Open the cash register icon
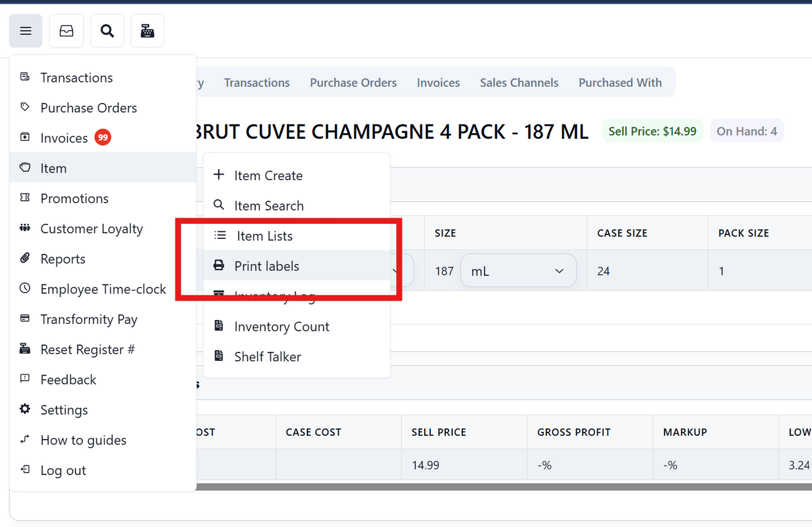 coord(147,31)
